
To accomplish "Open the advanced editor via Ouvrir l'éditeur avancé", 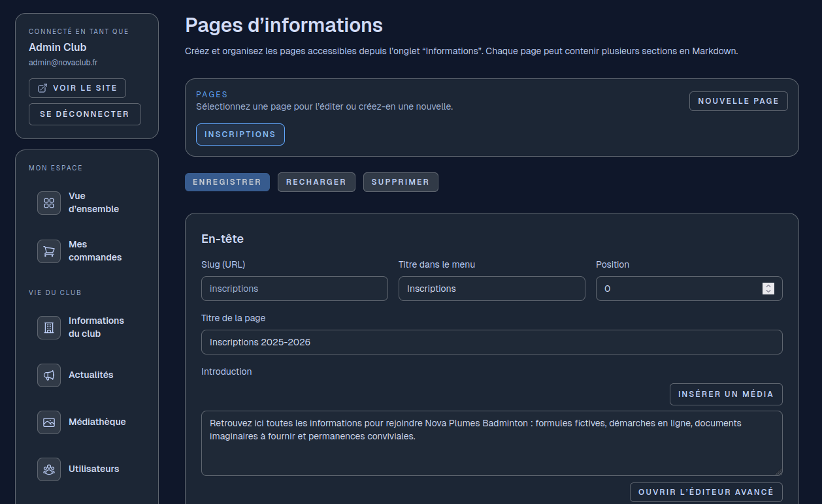I will (706, 492).
